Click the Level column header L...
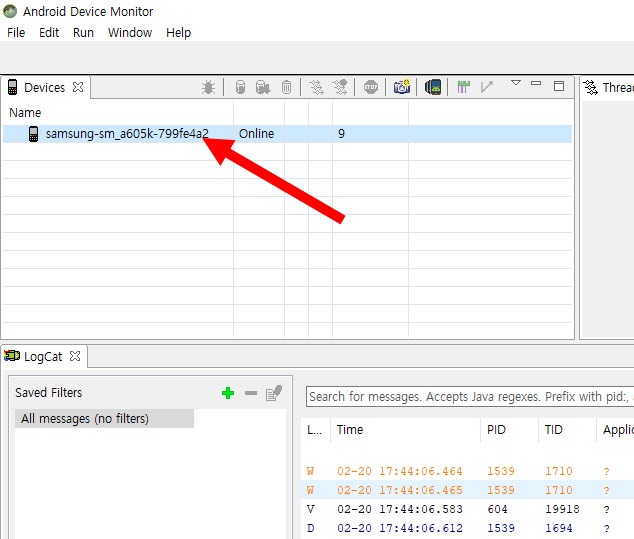This screenshot has height=539, width=634. [315, 430]
